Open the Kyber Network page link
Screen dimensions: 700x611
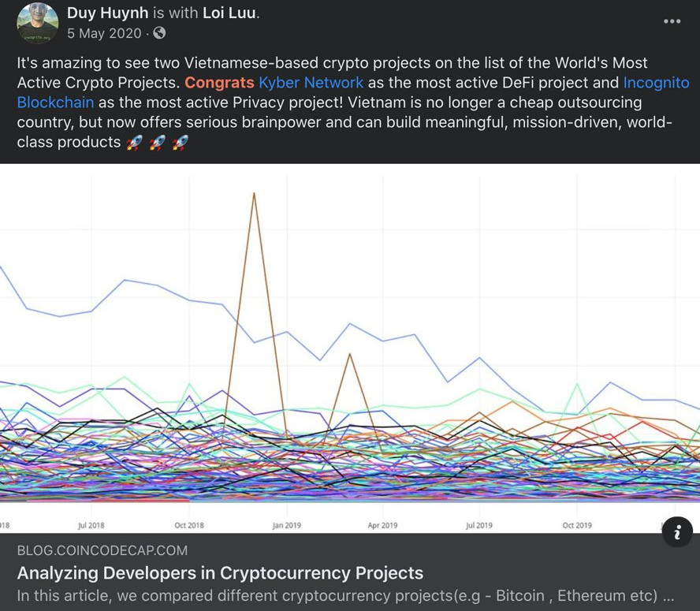(311, 83)
